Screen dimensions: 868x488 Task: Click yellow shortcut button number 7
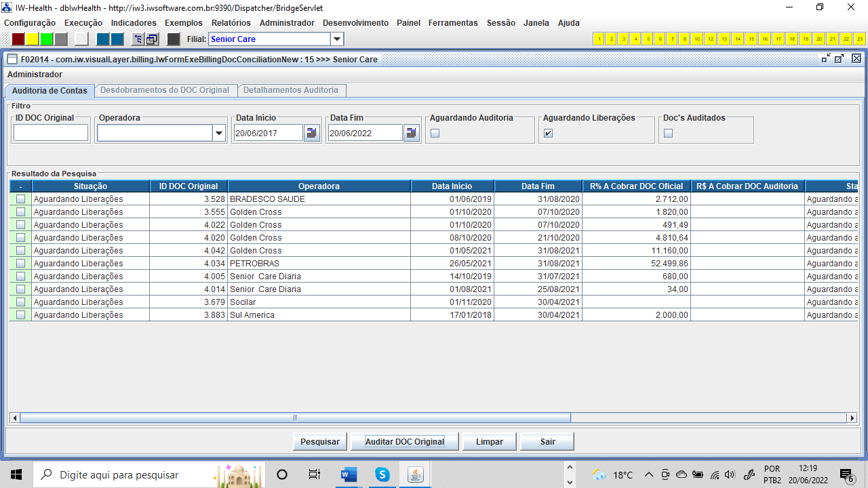coord(672,39)
